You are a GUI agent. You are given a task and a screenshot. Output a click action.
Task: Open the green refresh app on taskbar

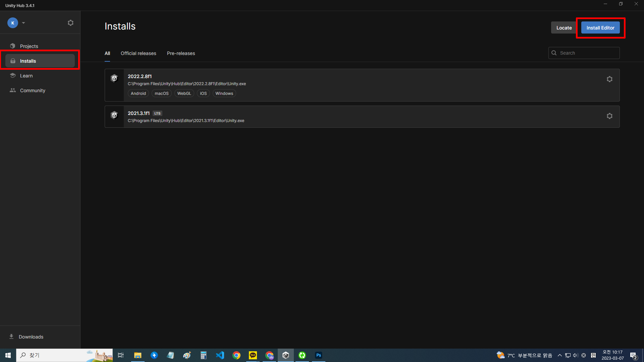click(302, 355)
